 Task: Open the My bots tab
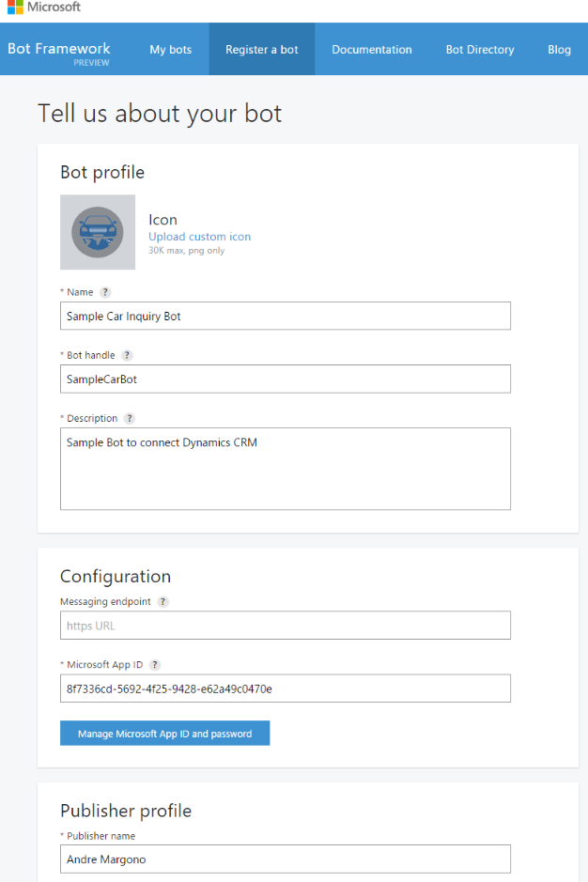170,50
